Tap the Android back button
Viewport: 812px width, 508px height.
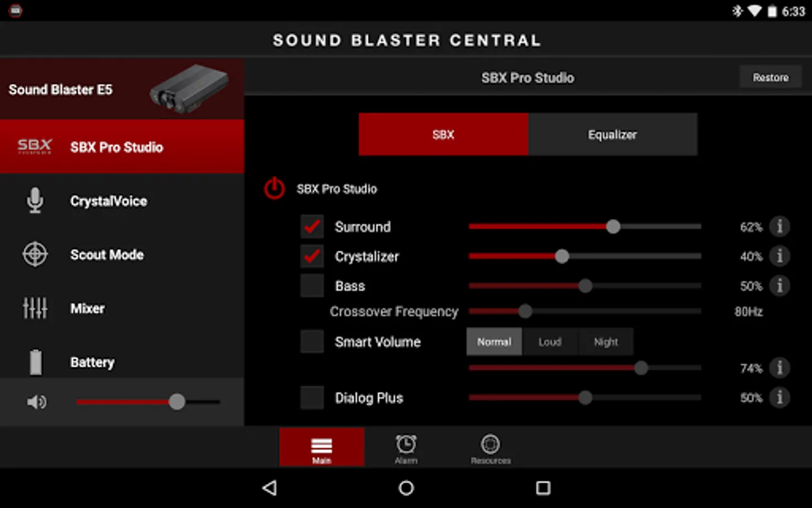(x=270, y=488)
